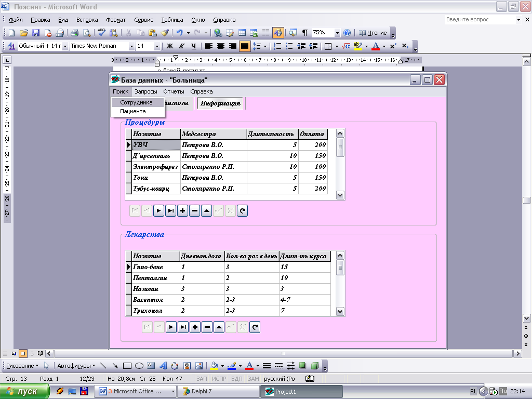Click the Чтение reading mode button
Viewport: 532px width, 399px height.
374,33
